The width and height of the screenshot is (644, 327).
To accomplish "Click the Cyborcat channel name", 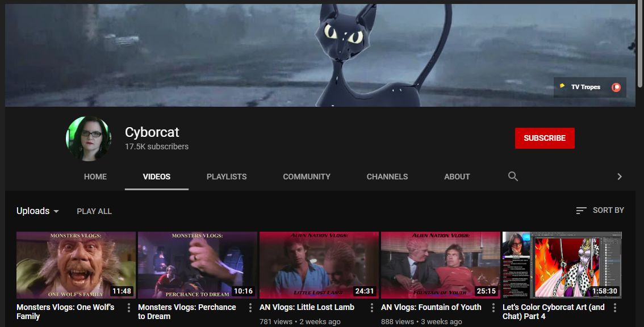I will click(x=152, y=132).
